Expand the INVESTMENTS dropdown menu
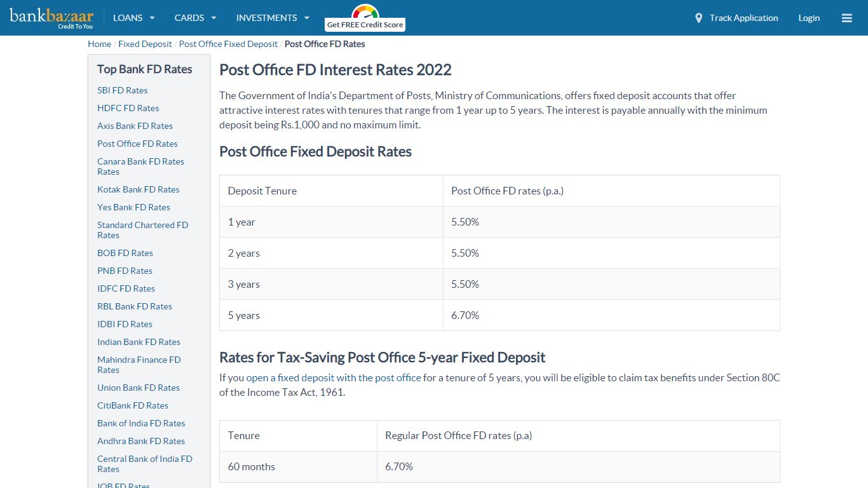868x488 pixels. point(273,18)
